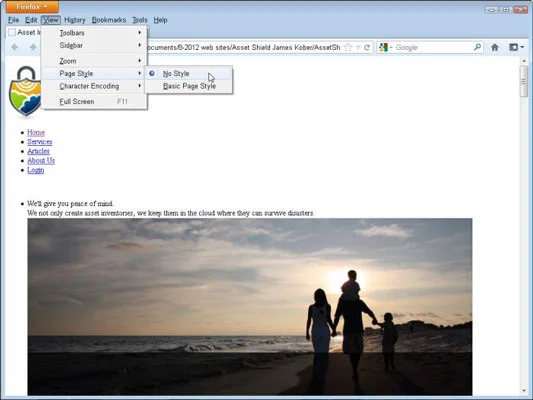
Task: Follow the About Us link
Action: [41, 160]
